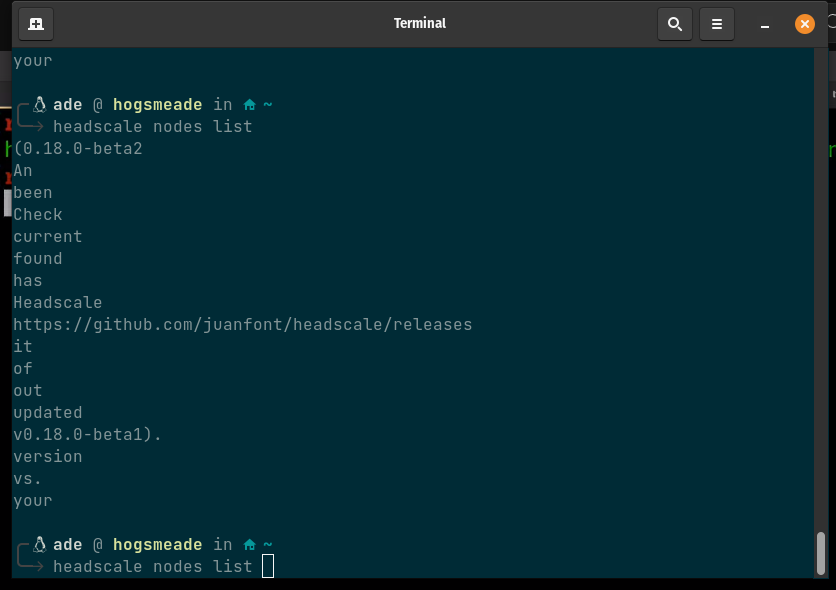
Task: Click the text cursor at prompt end
Action: pyautogui.click(x=268, y=566)
